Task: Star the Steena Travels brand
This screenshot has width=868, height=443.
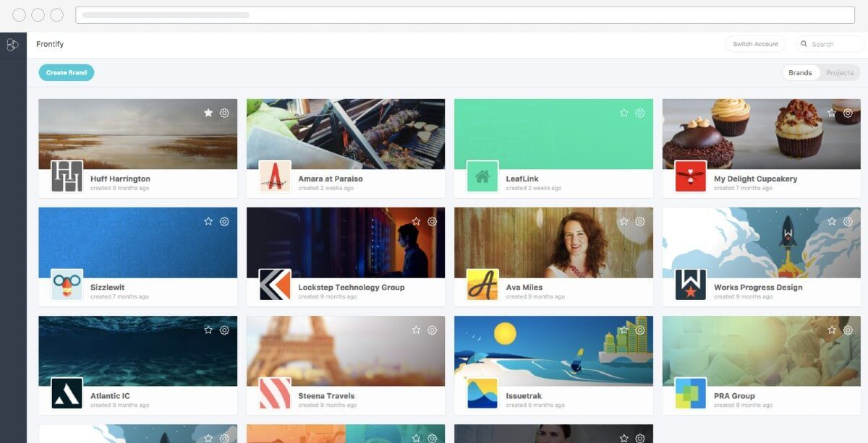Action: tap(416, 330)
